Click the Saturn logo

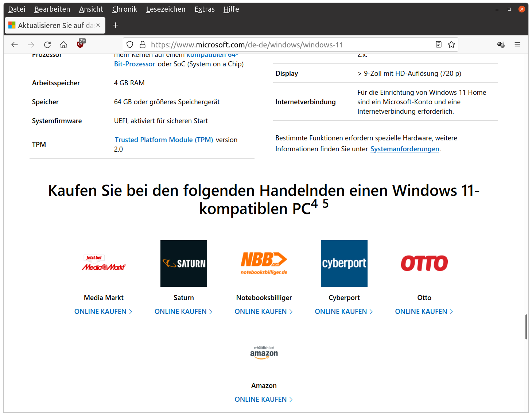pos(184,264)
